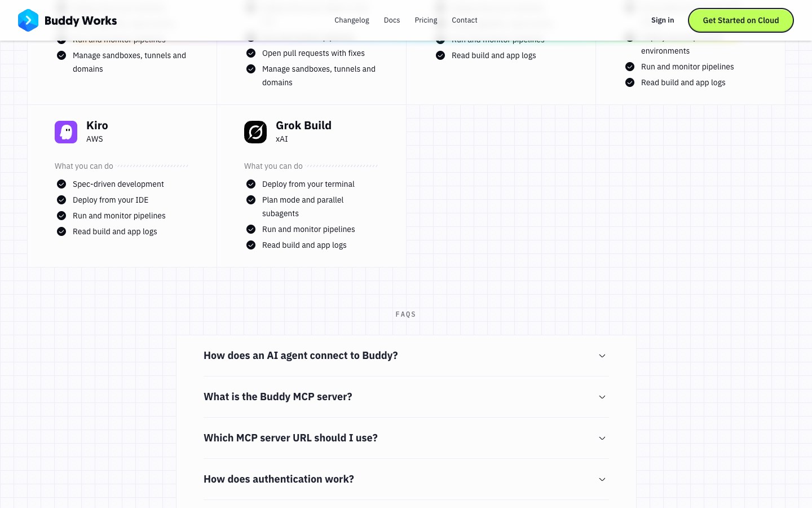Click the Grok Build card title
This screenshot has width=812, height=508.
coord(303,125)
